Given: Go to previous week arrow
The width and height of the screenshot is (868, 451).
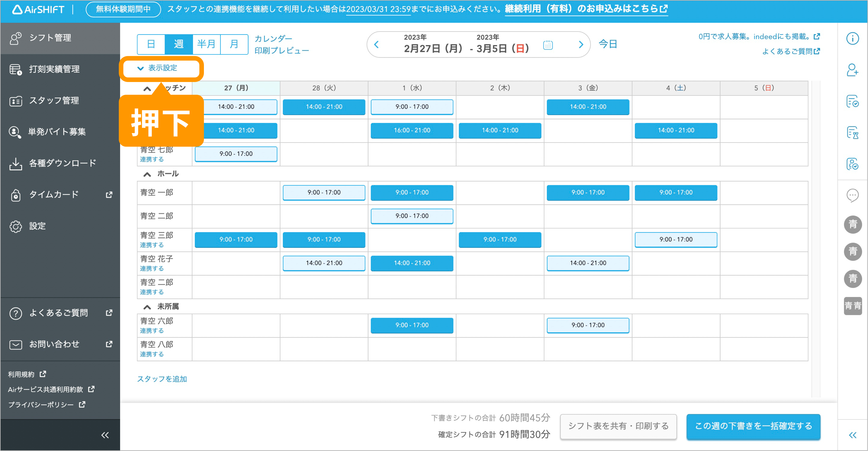Looking at the screenshot, I should point(376,44).
